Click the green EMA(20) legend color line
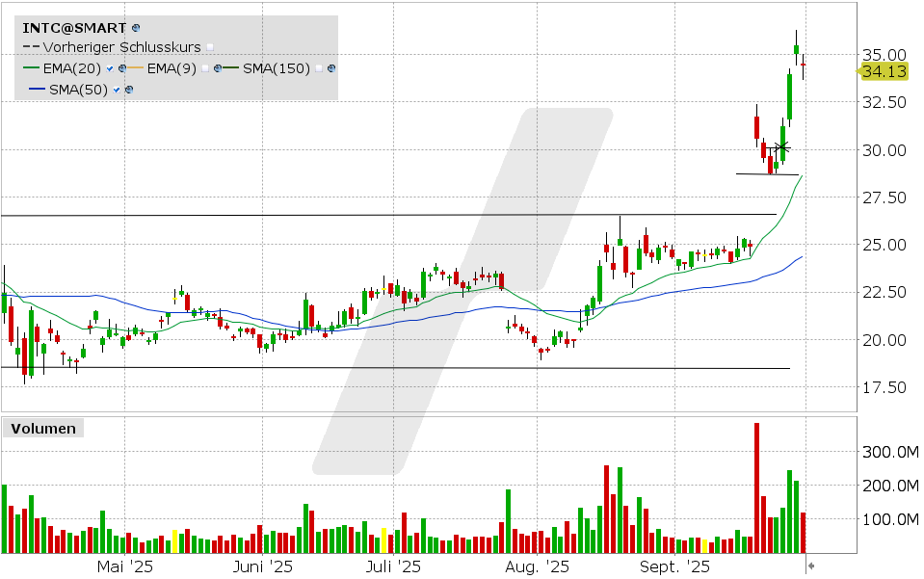This screenshot has width=924, height=579. pos(32,68)
